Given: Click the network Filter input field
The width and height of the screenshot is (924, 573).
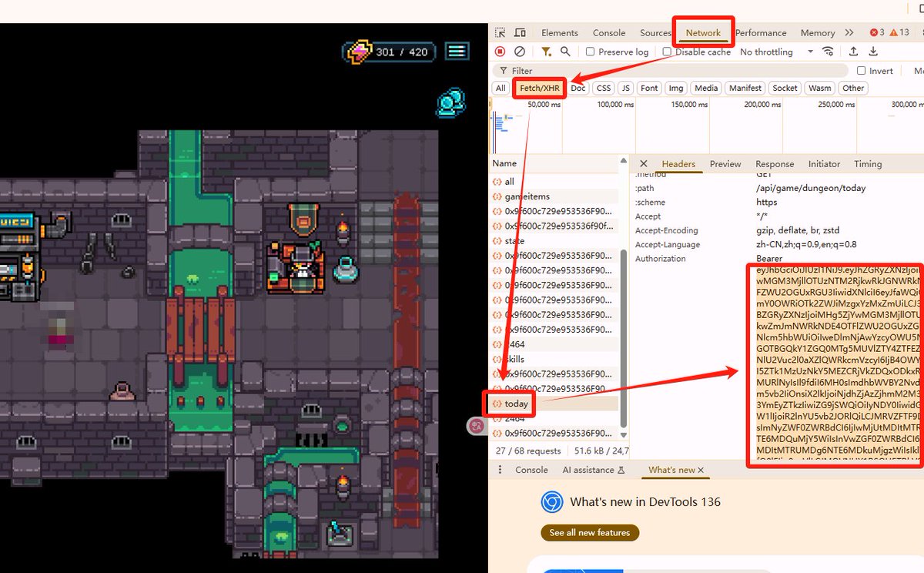Looking at the screenshot, I should pos(670,71).
